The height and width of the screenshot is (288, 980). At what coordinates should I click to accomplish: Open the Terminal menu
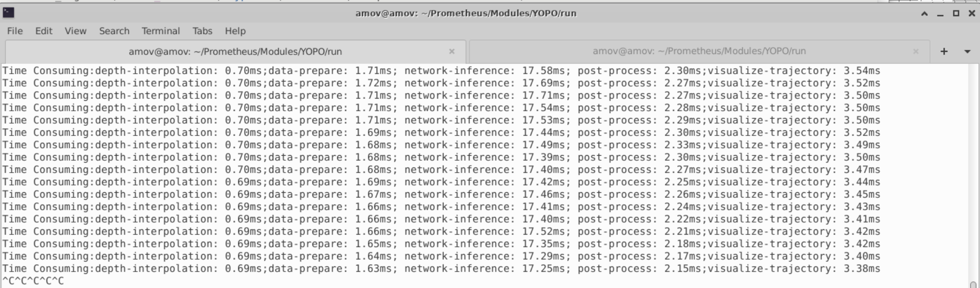160,31
